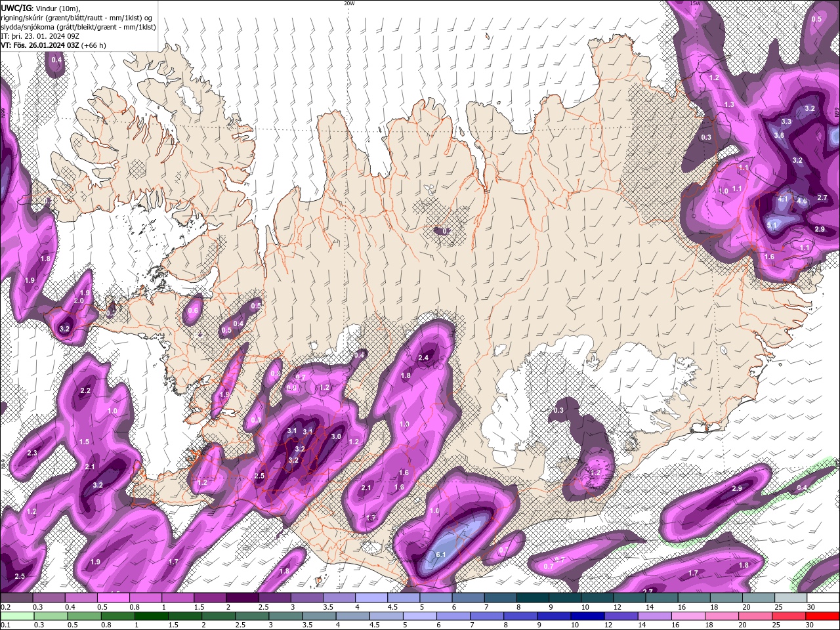
Task: Click the red swatch ending the lower legend
Action: (823, 616)
